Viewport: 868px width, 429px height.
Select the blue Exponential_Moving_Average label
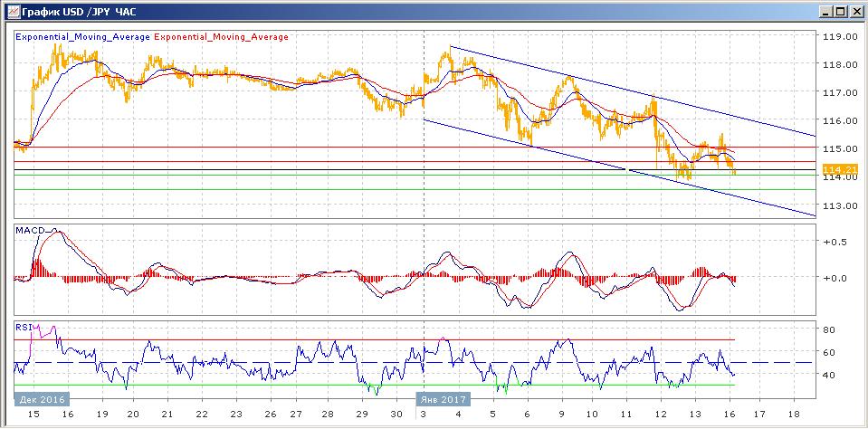tap(83, 37)
